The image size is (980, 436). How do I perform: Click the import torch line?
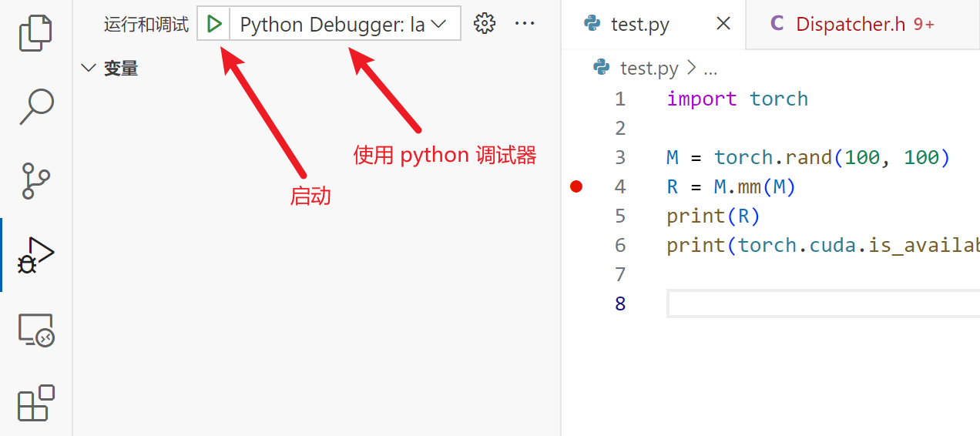pos(737,99)
